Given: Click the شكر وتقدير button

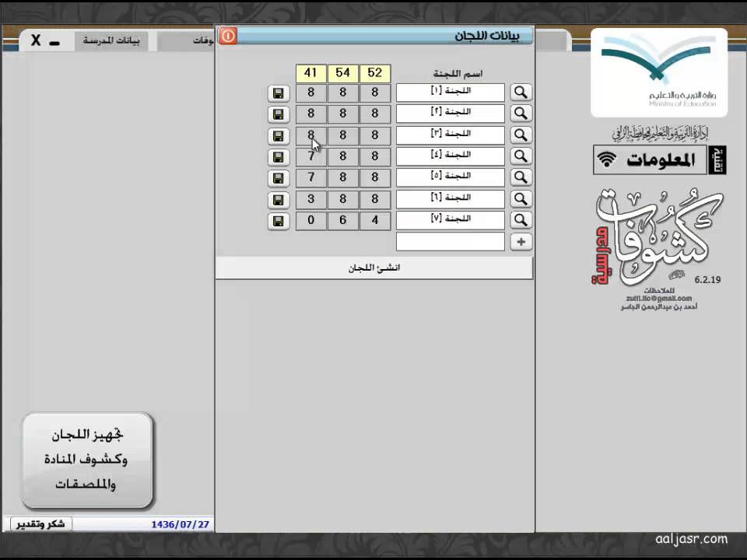Looking at the screenshot, I should [40, 524].
